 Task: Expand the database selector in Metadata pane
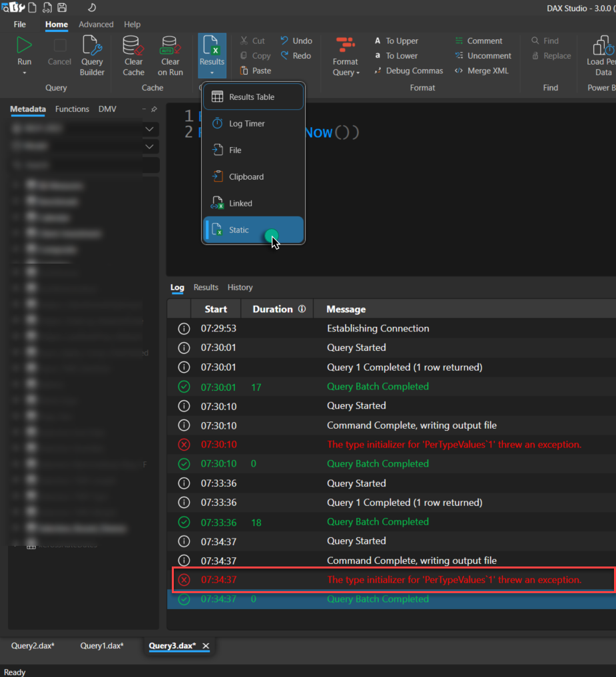pyautogui.click(x=150, y=128)
